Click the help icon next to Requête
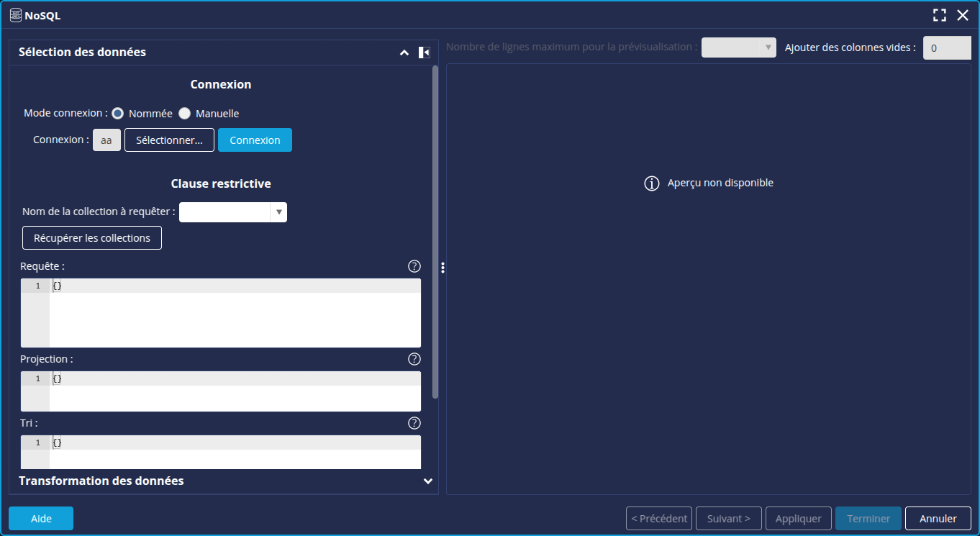 click(x=414, y=266)
